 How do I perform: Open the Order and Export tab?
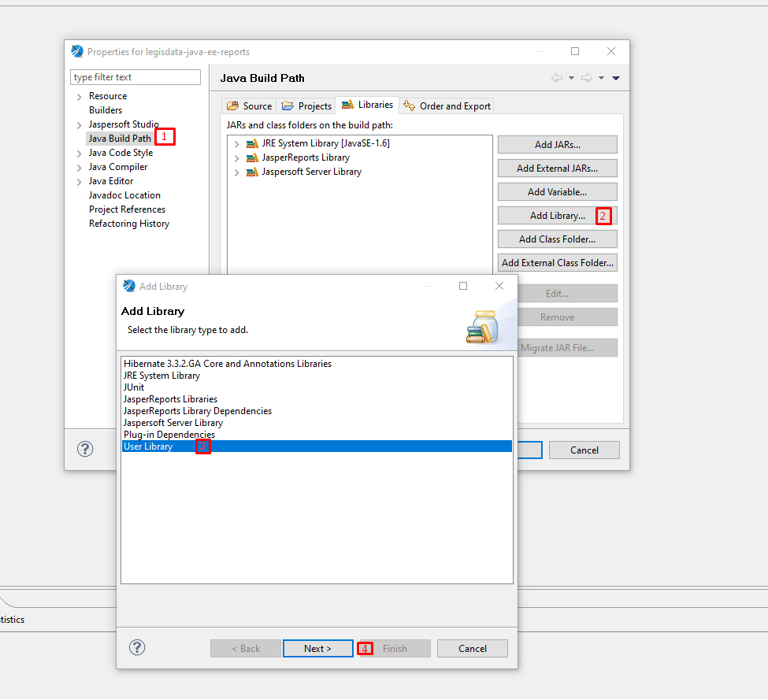[447, 106]
